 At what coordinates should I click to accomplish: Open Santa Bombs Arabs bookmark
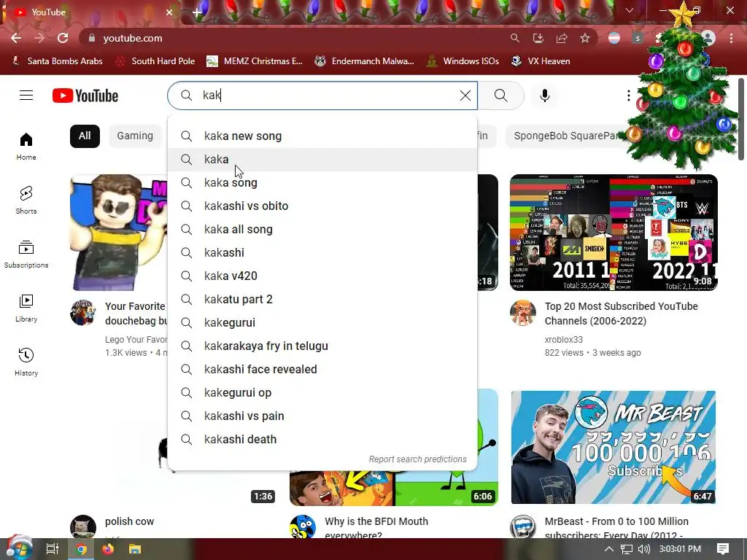coord(57,61)
